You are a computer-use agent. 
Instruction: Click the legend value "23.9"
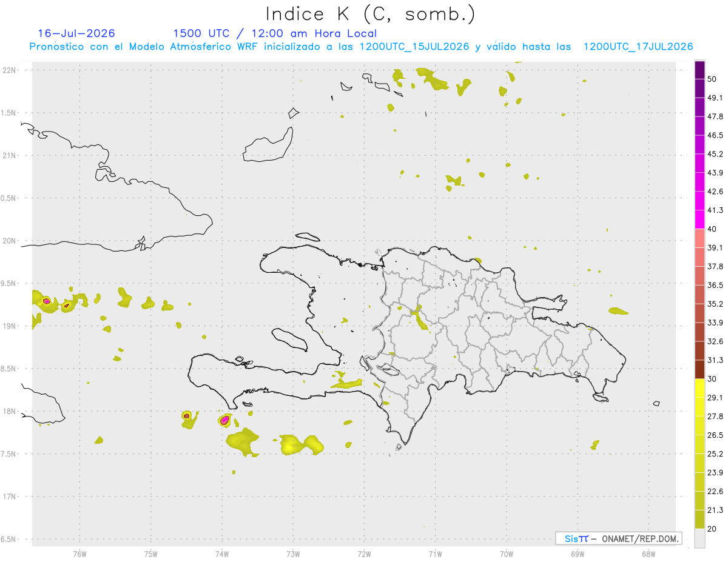[715, 473]
